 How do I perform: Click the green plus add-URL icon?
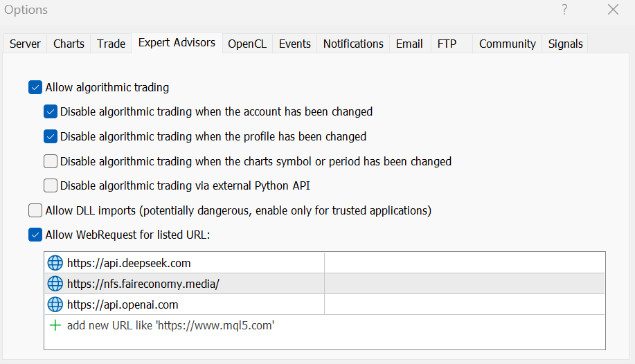click(x=55, y=325)
